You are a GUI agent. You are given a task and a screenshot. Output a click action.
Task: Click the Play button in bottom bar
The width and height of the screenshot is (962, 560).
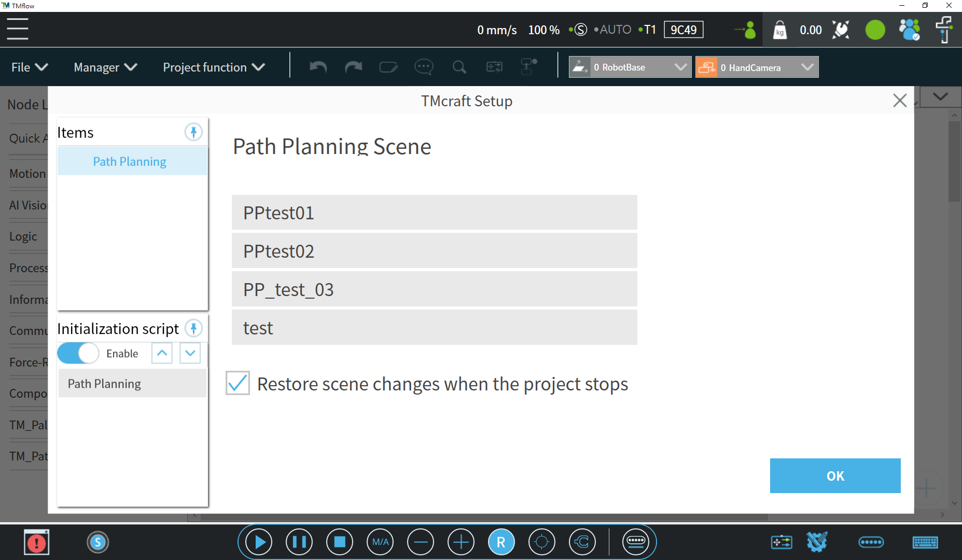tap(259, 542)
